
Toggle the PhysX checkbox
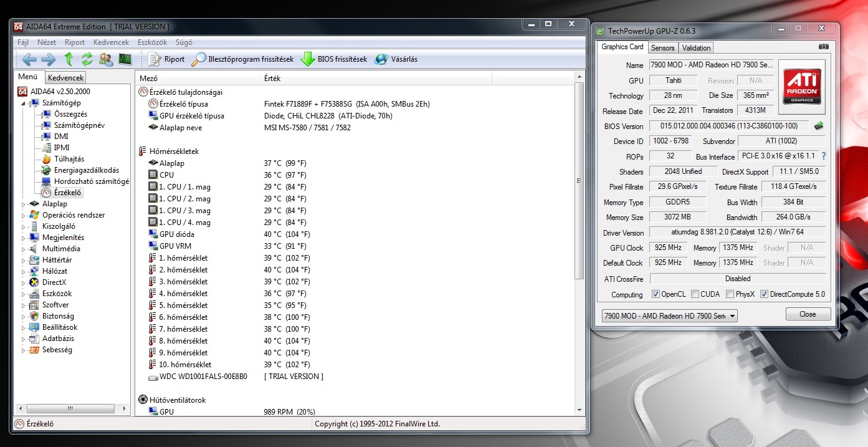pos(730,294)
